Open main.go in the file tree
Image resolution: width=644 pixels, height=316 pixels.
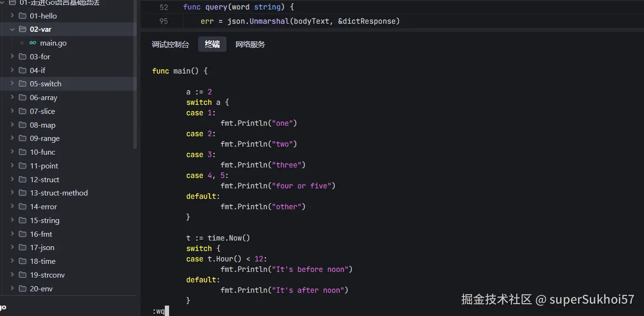pos(68,43)
